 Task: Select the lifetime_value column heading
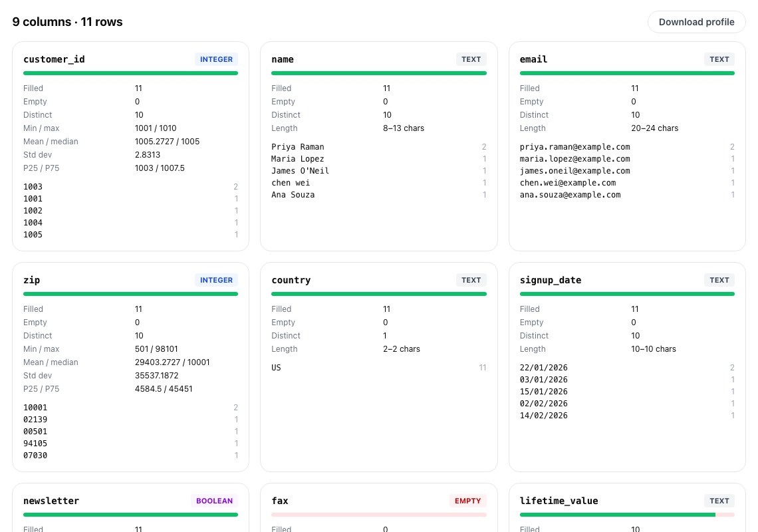click(x=559, y=501)
